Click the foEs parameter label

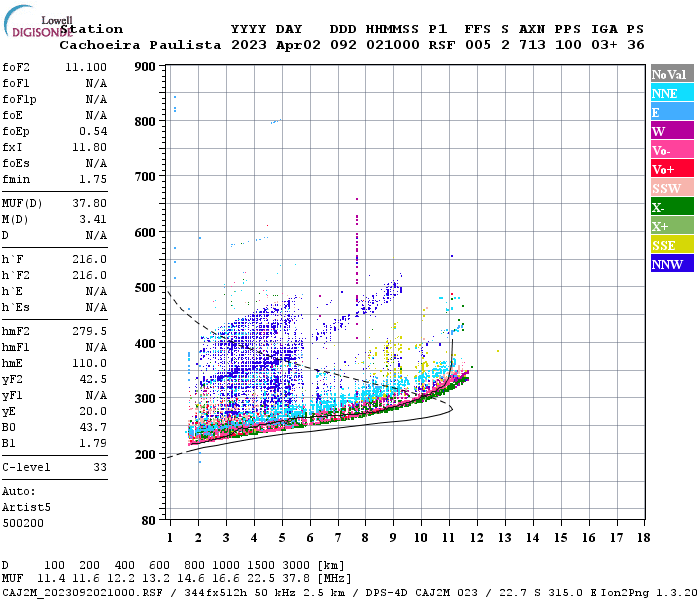pos(16,163)
